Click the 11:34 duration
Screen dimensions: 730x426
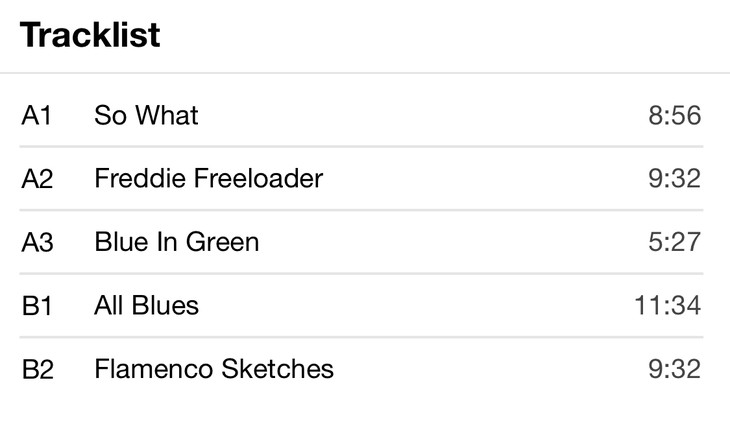[x=667, y=305]
